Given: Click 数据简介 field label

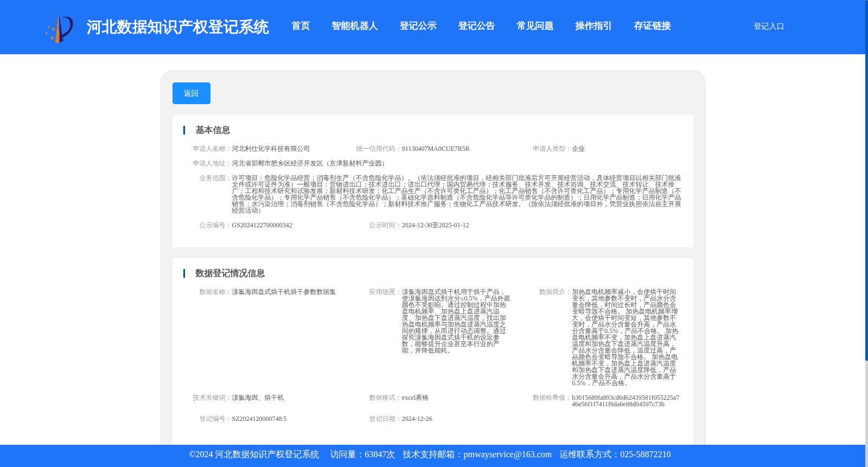Looking at the screenshot, I should (x=555, y=292).
